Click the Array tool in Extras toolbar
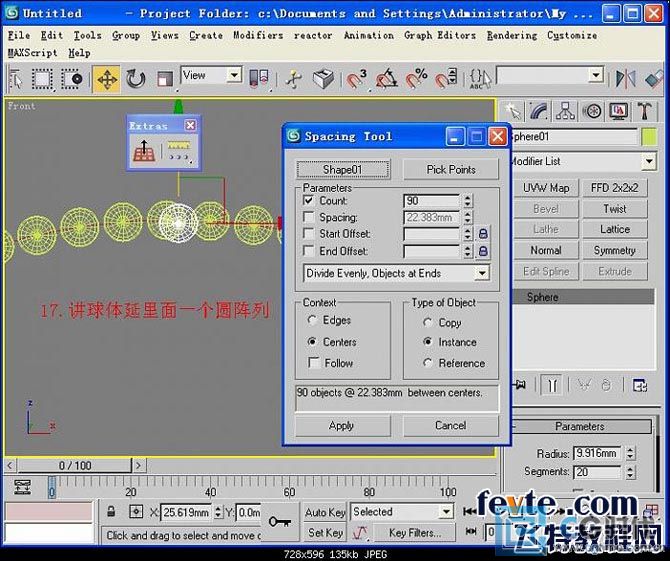This screenshot has width=670, height=561. tap(144, 151)
